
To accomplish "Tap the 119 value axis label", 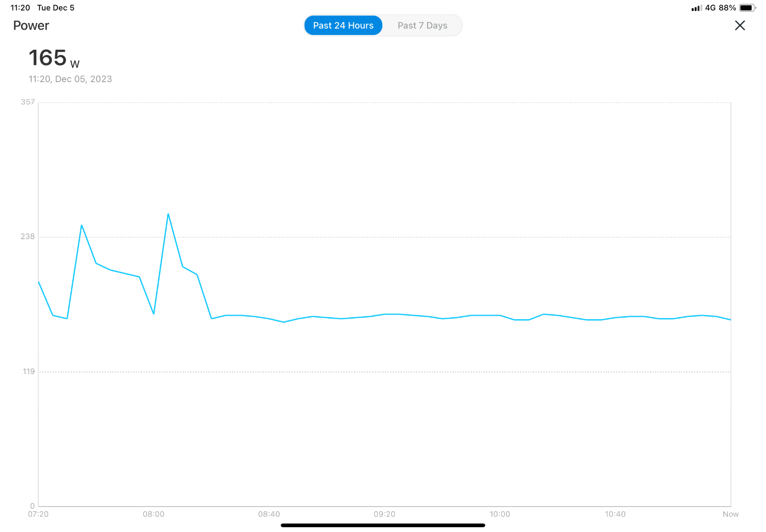I will tap(29, 372).
